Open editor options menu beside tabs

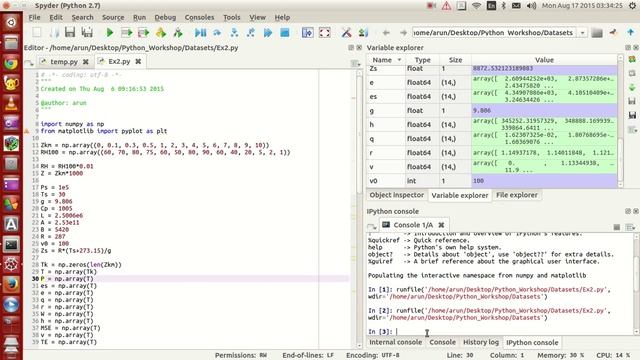355,63
